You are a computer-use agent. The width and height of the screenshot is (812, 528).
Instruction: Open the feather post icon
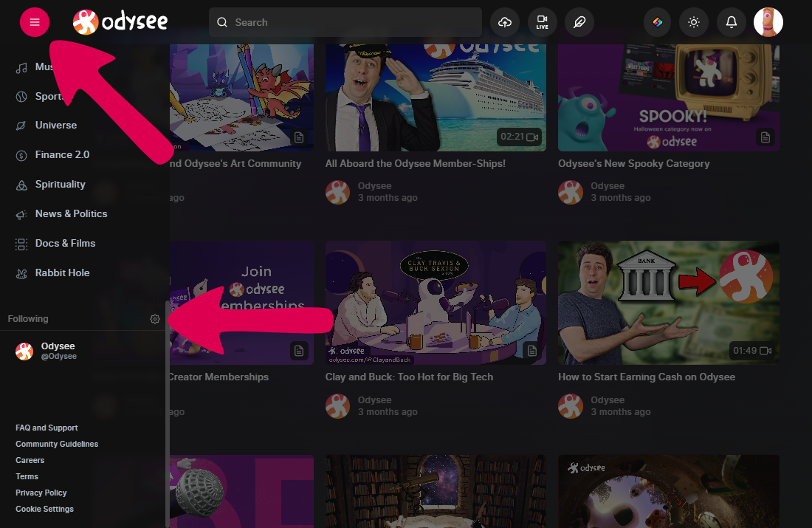579,22
